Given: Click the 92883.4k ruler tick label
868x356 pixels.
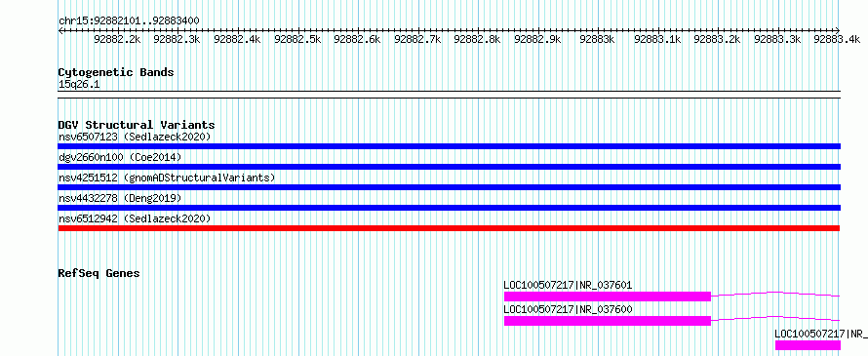Looking at the screenshot, I should [838, 39].
